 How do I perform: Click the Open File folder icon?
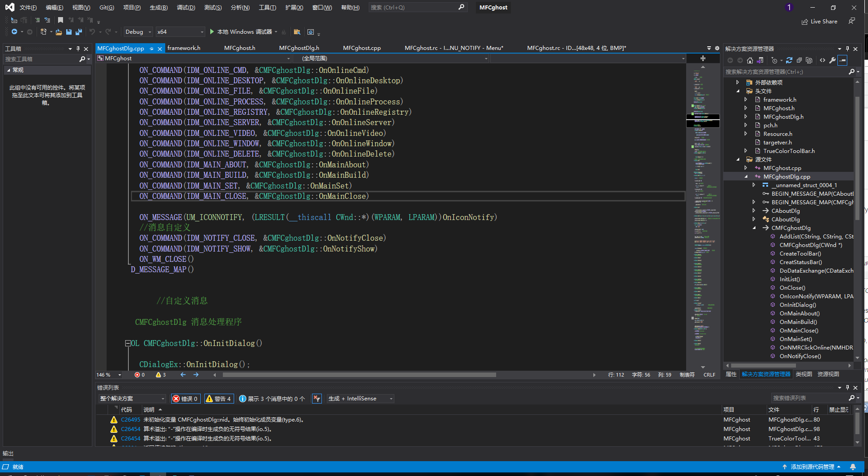coord(59,32)
